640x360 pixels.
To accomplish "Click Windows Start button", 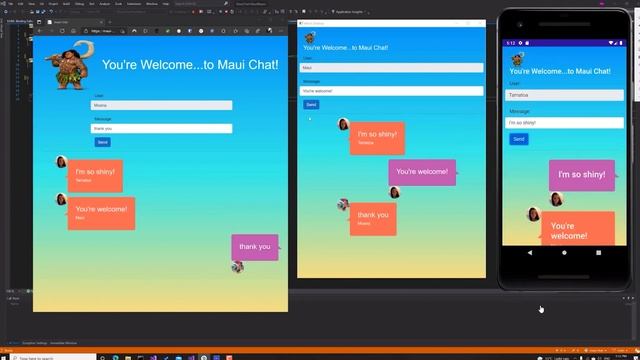I will pyautogui.click(x=4, y=357).
